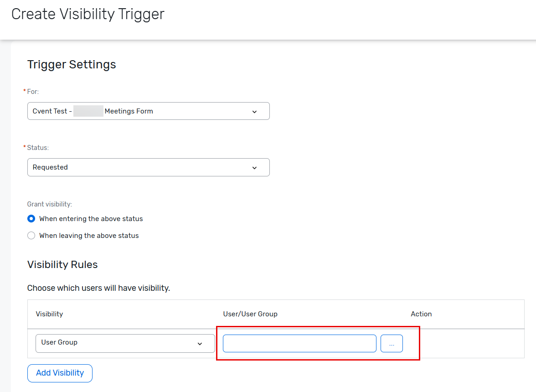
Task: Click the "For:" field label
Action: click(33, 92)
